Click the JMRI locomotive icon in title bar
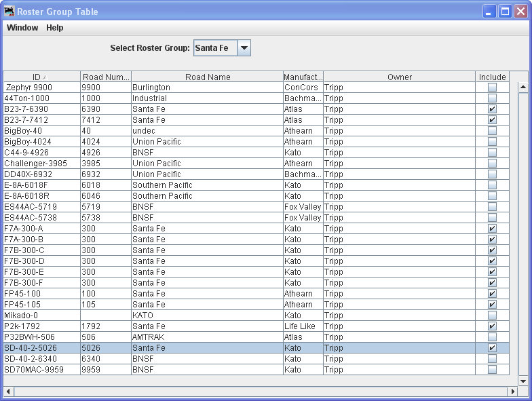This screenshot has width=532, height=401. coord(9,12)
